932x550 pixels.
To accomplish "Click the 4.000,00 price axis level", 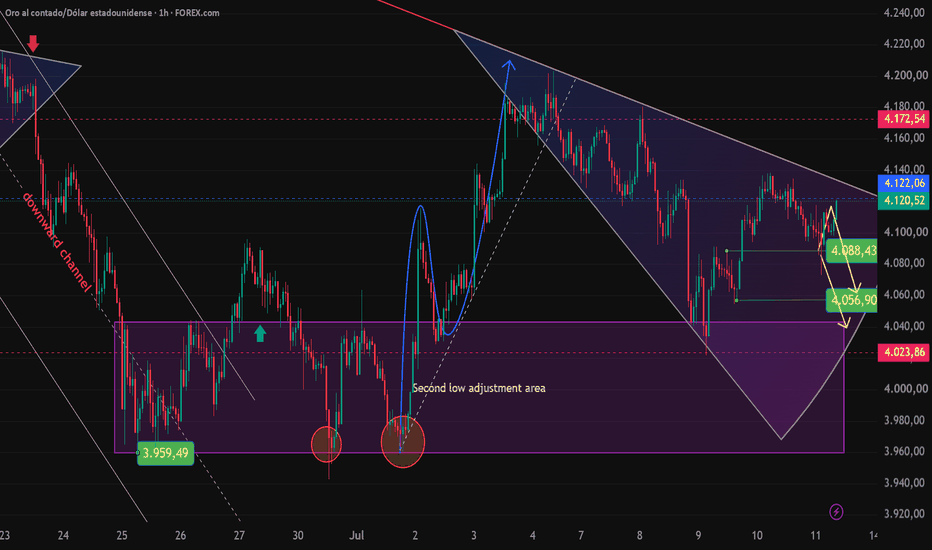I will tap(905, 388).
